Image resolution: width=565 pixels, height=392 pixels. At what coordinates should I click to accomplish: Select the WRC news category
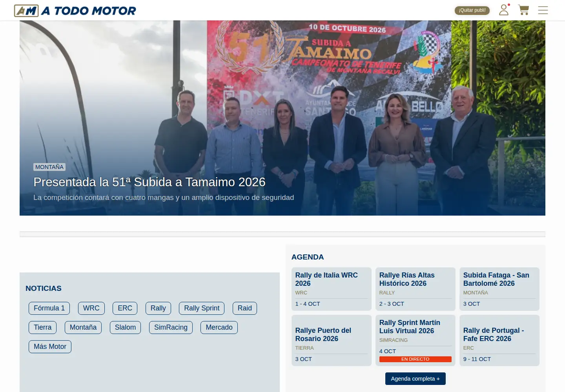coord(91,308)
